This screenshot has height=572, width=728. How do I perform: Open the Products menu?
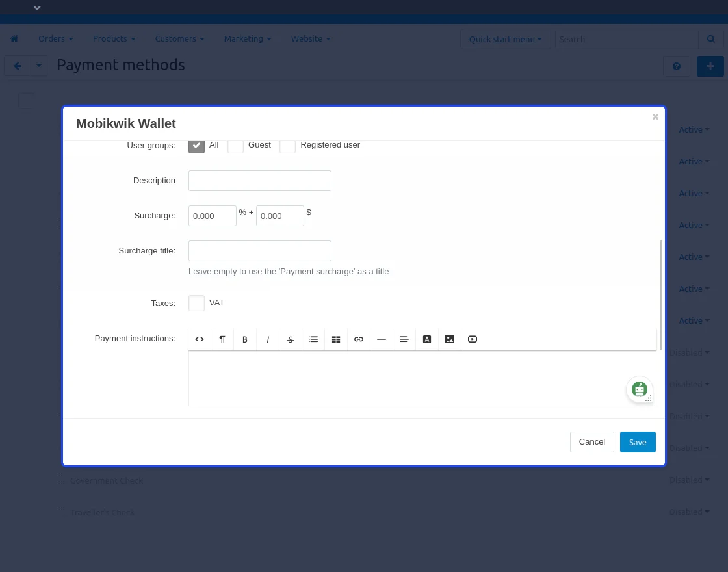(x=114, y=38)
